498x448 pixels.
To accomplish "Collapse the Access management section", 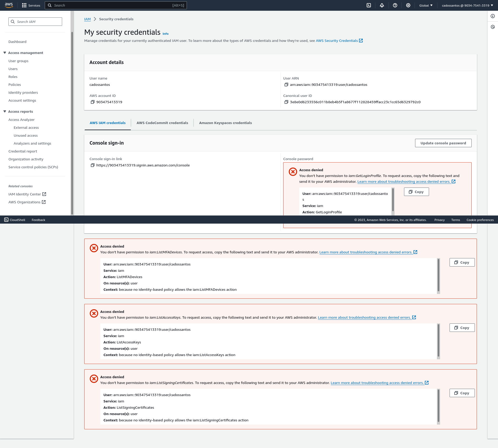I will pos(5,53).
